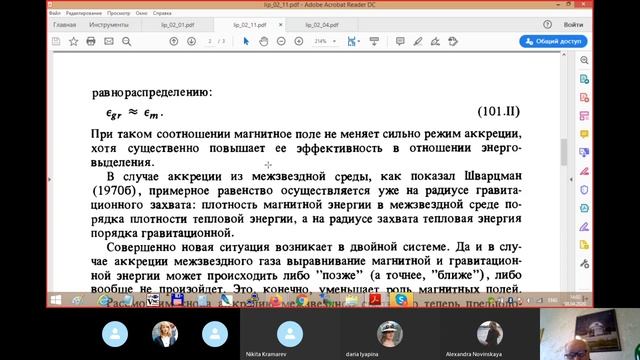
Task: Click the stamp tool toolbar icon
Action: (453, 41)
